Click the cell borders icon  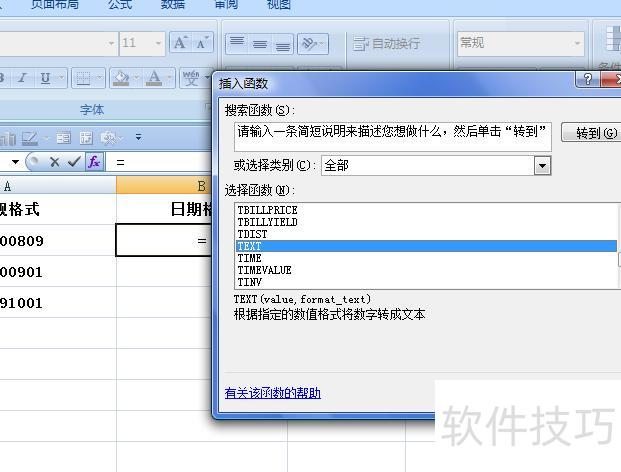tap(83, 78)
